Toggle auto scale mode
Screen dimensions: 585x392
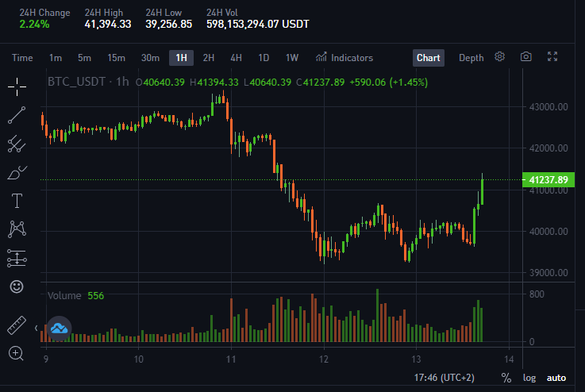point(556,378)
